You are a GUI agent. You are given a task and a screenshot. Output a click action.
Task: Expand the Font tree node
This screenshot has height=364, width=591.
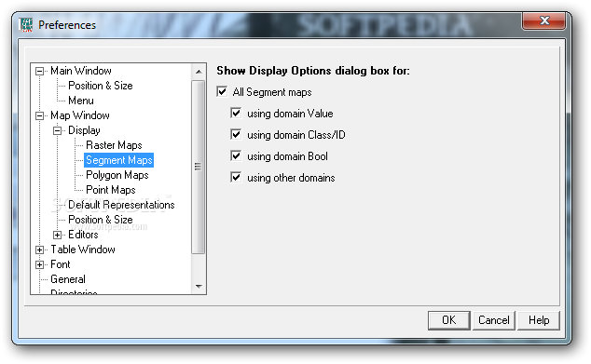(x=39, y=264)
